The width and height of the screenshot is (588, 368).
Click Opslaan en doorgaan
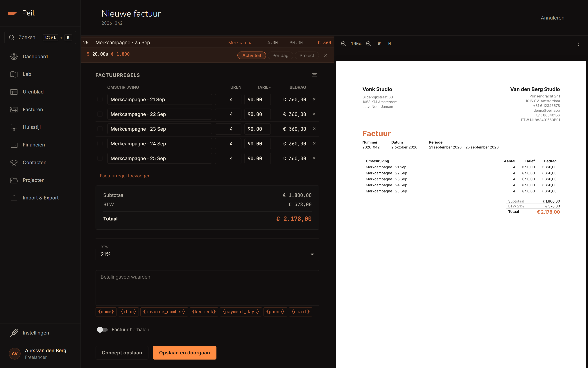tap(184, 353)
